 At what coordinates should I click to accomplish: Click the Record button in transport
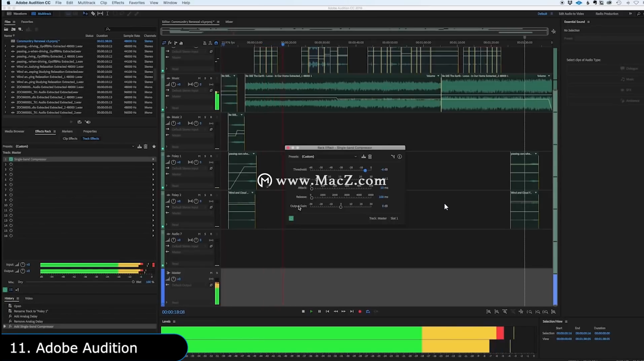[x=360, y=311]
